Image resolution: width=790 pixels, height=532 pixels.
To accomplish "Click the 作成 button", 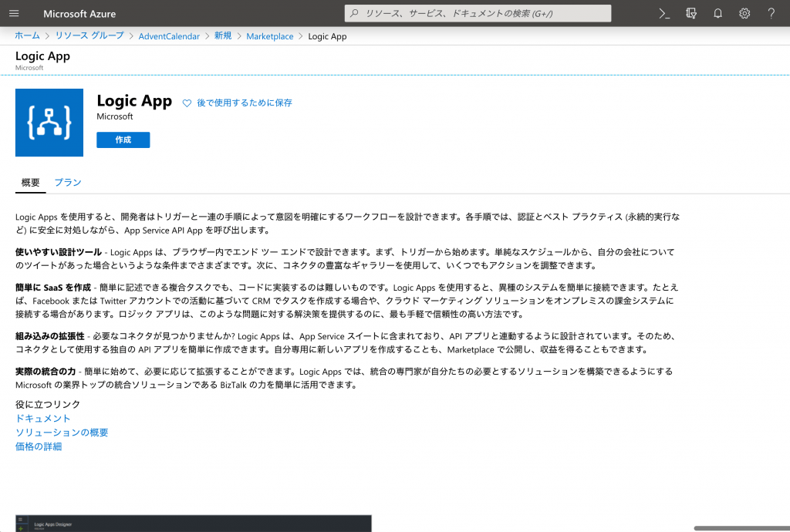I will point(123,140).
